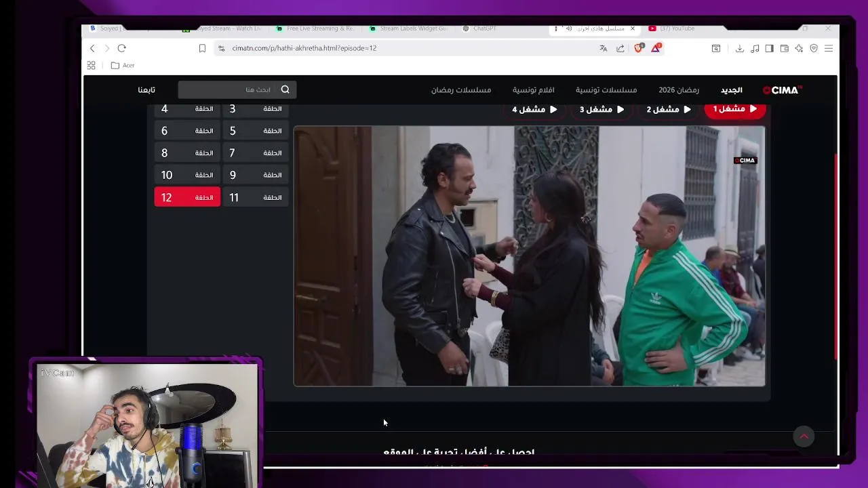The width and height of the screenshot is (868, 488).
Task: Toggle the browser sidebar panel icon
Action: click(769, 48)
